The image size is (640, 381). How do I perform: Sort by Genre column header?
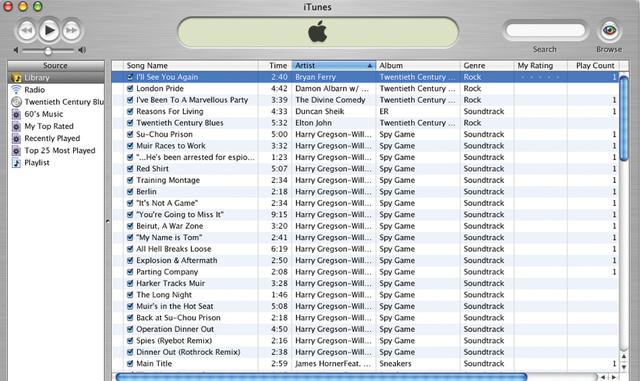coord(487,65)
